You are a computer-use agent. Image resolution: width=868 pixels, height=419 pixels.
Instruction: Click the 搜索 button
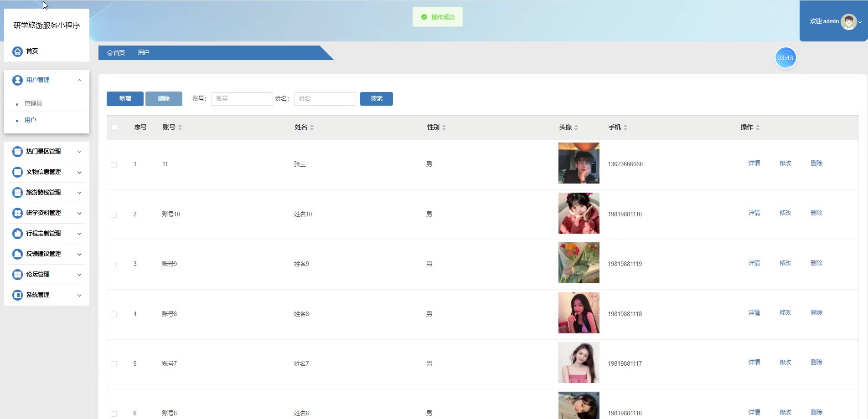click(377, 99)
